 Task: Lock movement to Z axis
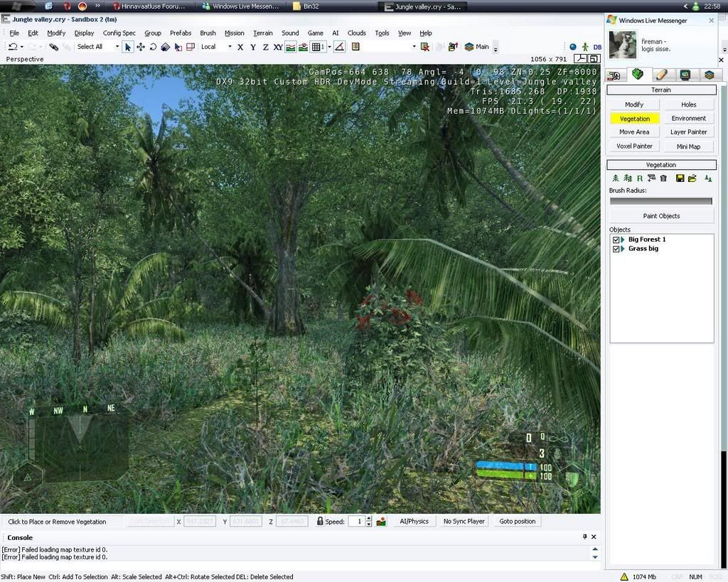click(266, 47)
